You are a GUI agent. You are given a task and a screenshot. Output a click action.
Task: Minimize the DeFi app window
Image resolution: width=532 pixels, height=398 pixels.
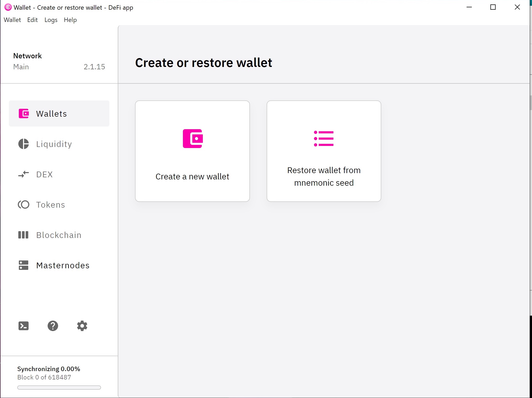469,7
